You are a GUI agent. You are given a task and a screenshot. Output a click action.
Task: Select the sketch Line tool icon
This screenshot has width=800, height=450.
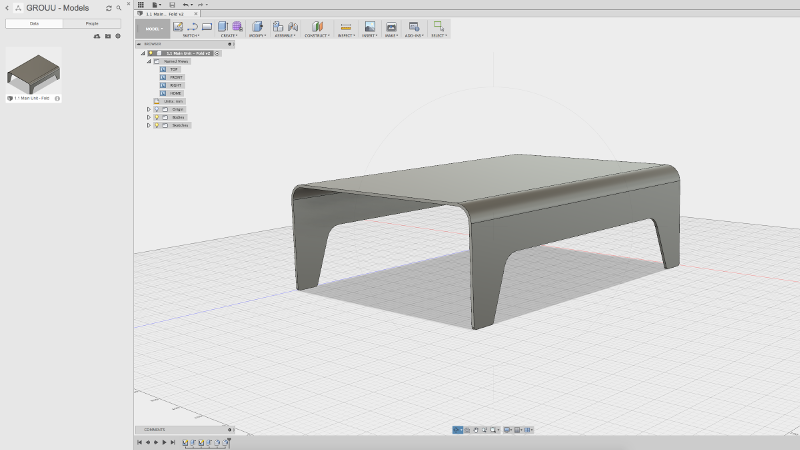[x=192, y=27]
